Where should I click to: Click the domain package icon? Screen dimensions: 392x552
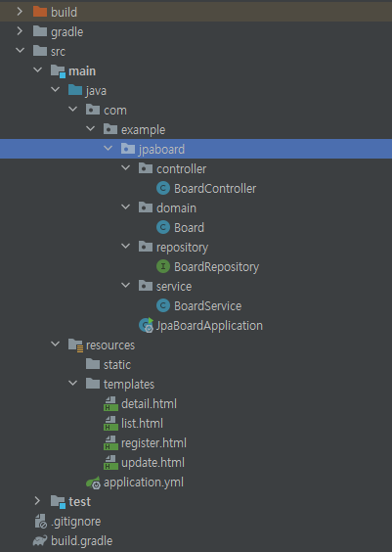pyautogui.click(x=146, y=207)
